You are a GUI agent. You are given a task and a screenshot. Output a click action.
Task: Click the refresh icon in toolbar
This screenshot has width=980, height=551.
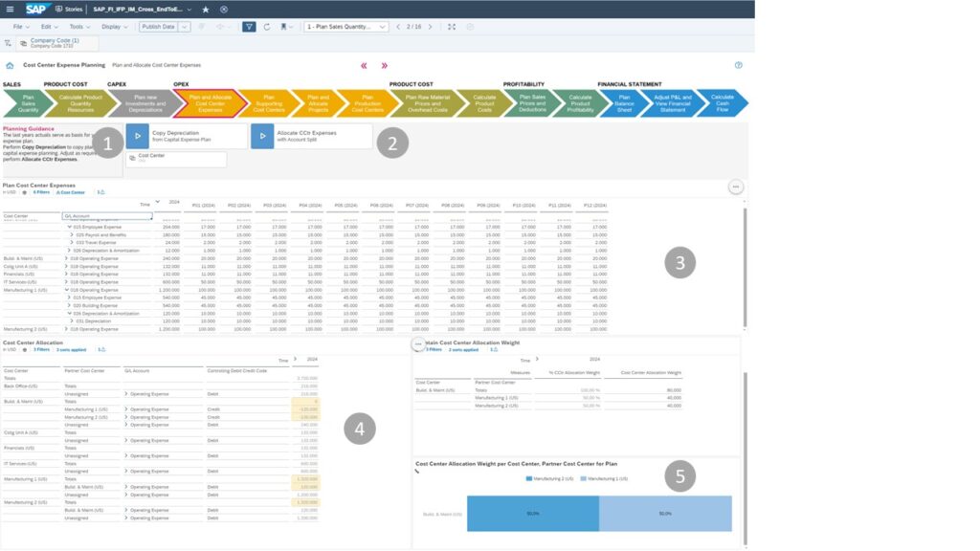(266, 27)
